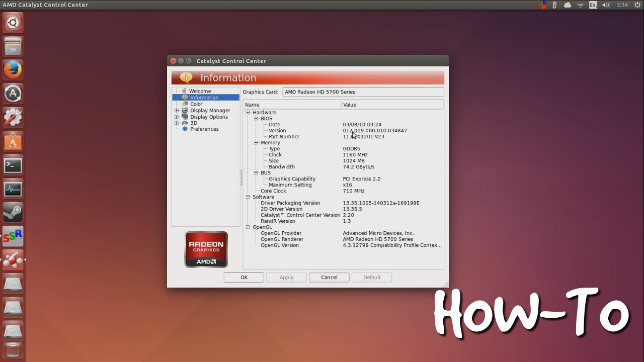644x362 pixels.
Task: Click the Preferences gear icon in tree
Action: click(x=185, y=129)
